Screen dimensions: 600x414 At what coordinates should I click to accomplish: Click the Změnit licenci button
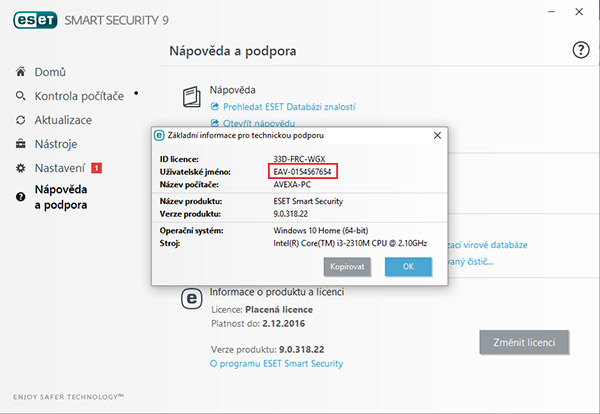(524, 342)
